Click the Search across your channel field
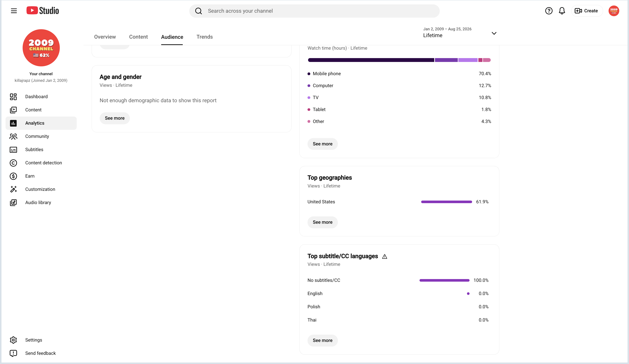This screenshot has width=629, height=364. 314,11
